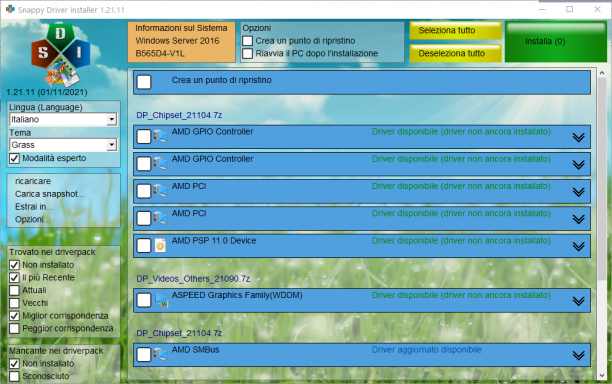Enable the Attuali filter
This screenshot has height=384, width=612.
point(14,290)
